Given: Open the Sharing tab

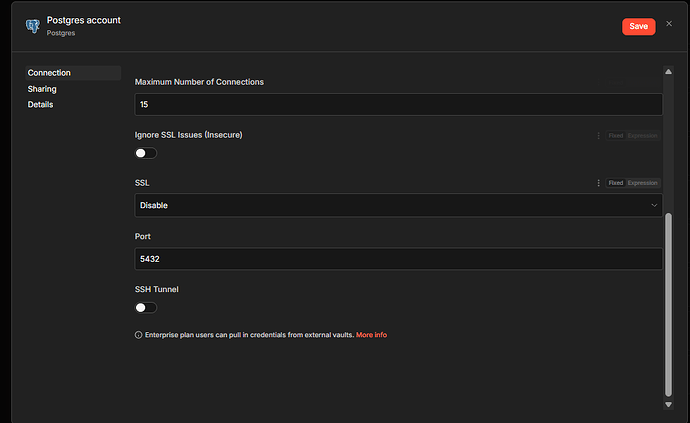Looking at the screenshot, I should [42, 89].
